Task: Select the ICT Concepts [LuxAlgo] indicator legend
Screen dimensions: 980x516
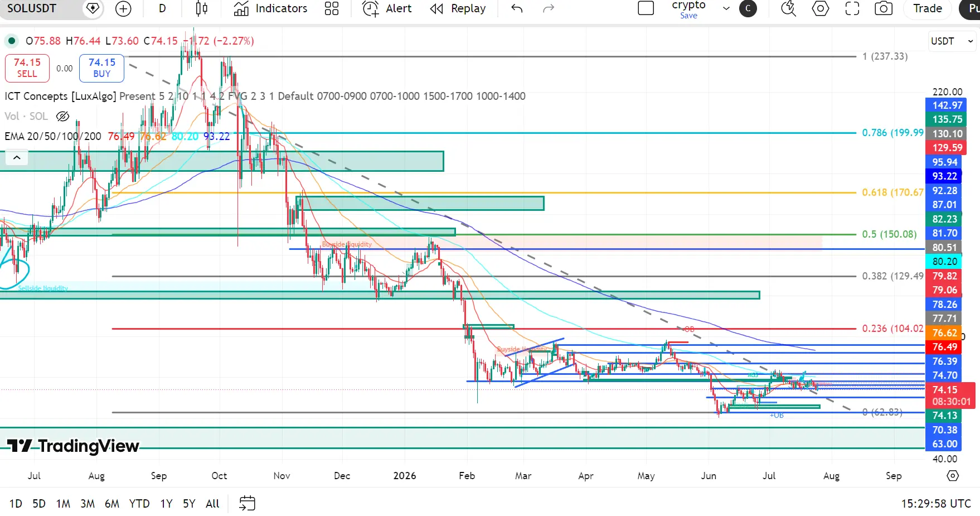Action: [x=60, y=96]
